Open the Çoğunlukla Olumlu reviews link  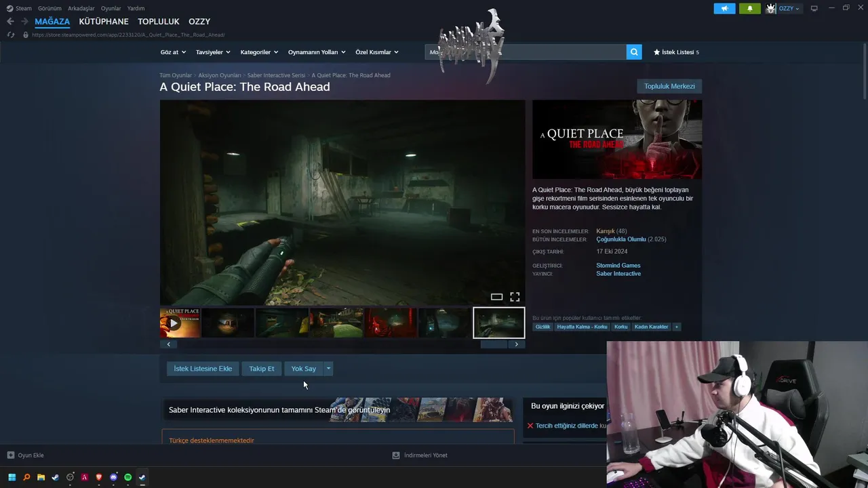(621, 239)
